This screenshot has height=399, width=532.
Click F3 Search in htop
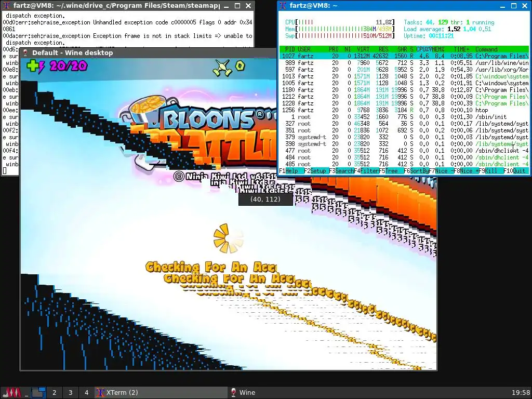[341, 171]
